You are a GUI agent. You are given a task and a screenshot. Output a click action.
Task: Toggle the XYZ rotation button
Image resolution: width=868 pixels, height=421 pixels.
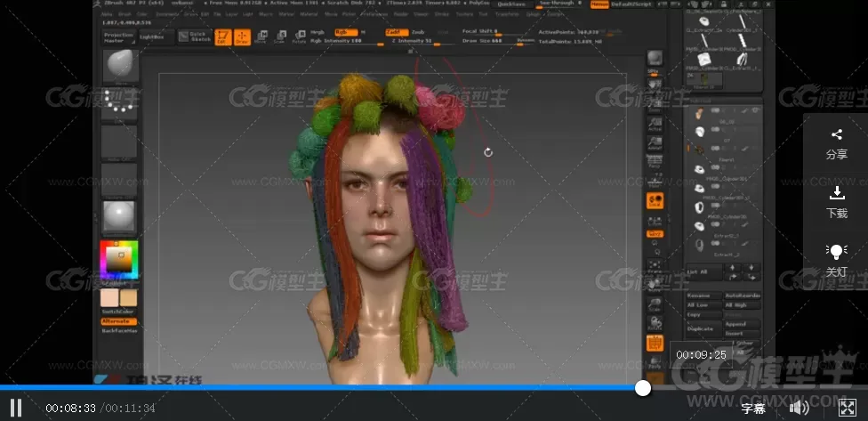[x=655, y=234]
